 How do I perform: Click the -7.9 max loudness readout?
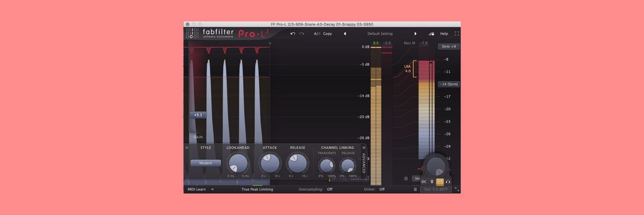point(423,43)
